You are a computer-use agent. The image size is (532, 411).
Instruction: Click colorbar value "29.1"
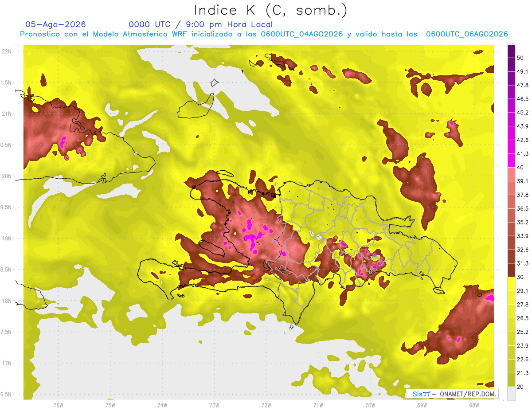pos(523,291)
